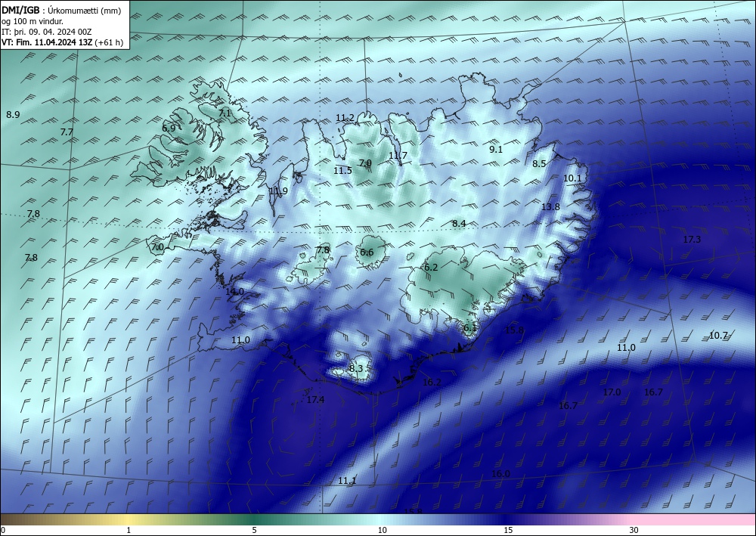This screenshot has width=756, height=536.
Task: Select the 10.1 value on east coast
Action: 572,178
